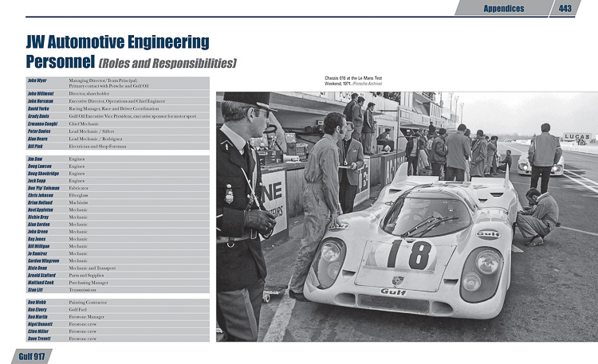Screen dimensions: 598x364
Task: Click the name 'Peter Davies'
Action: [x=39, y=131]
